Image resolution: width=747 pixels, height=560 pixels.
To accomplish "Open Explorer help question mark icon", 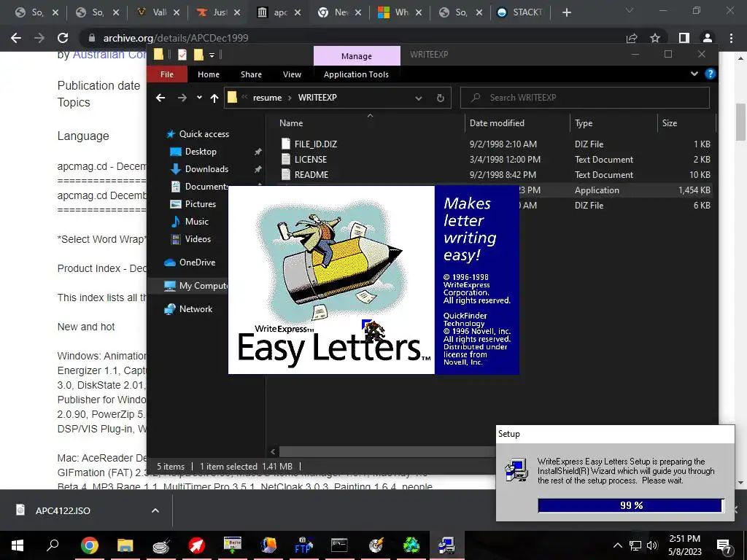I will pos(711,74).
